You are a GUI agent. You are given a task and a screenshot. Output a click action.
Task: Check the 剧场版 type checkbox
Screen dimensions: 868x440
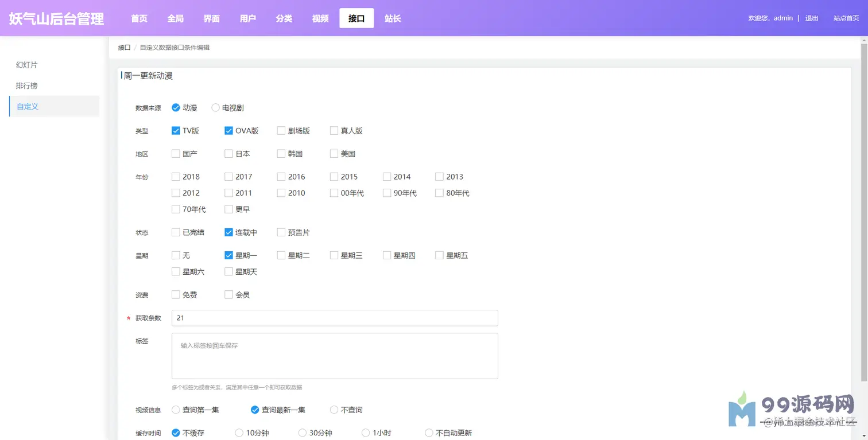(x=281, y=131)
